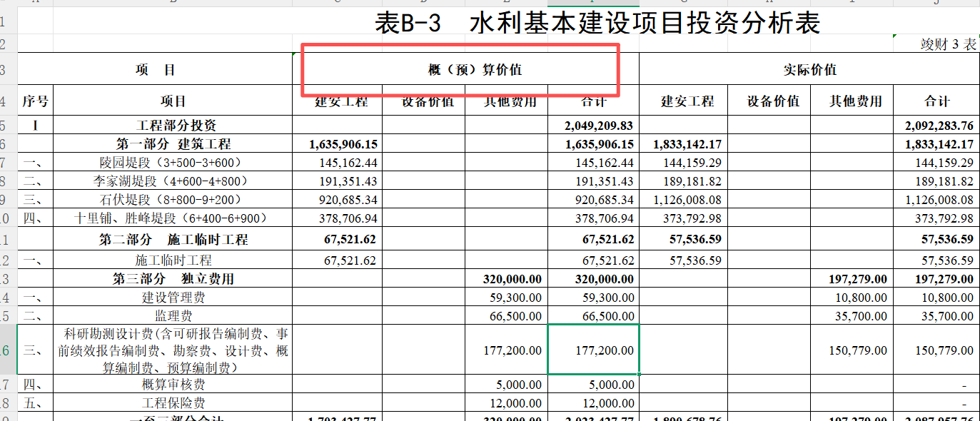Select the 177,200.00 cell in the 合计 column
Screen dimensions: 980x421
tap(592, 350)
